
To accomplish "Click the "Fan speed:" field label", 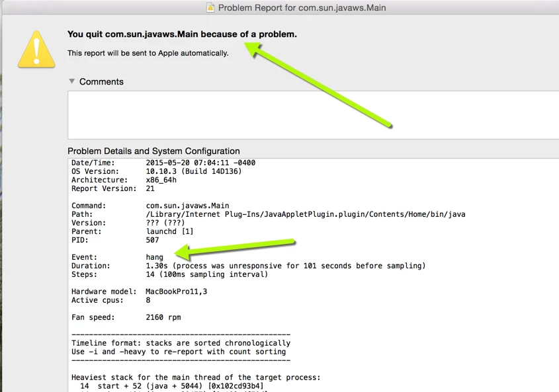I will [x=93, y=317].
